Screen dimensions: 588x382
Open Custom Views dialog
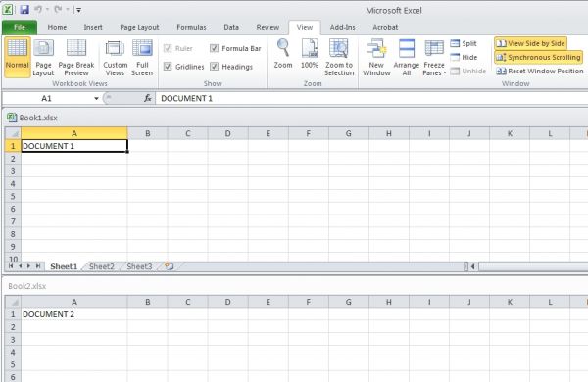[115, 57]
